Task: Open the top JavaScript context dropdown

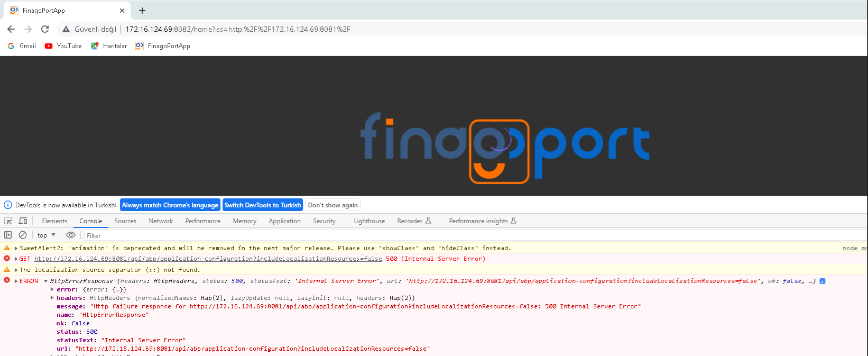Action: coord(46,235)
